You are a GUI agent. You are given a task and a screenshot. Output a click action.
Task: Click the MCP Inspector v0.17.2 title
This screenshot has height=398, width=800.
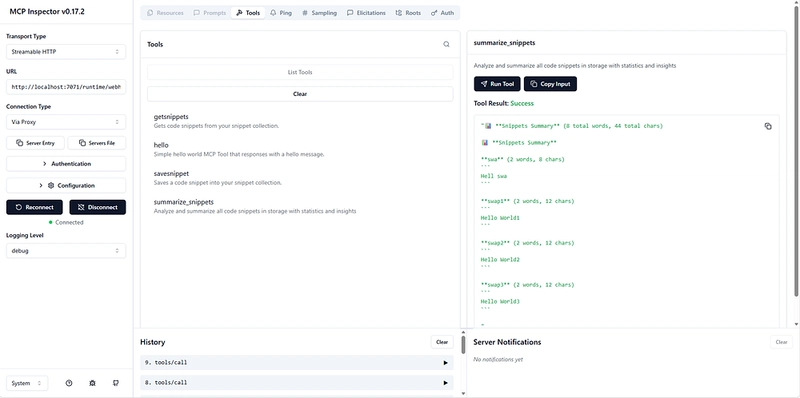(x=47, y=11)
